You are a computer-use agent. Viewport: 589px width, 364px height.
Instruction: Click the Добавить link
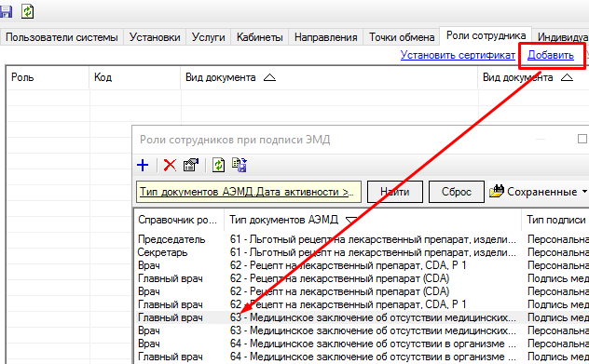click(551, 55)
